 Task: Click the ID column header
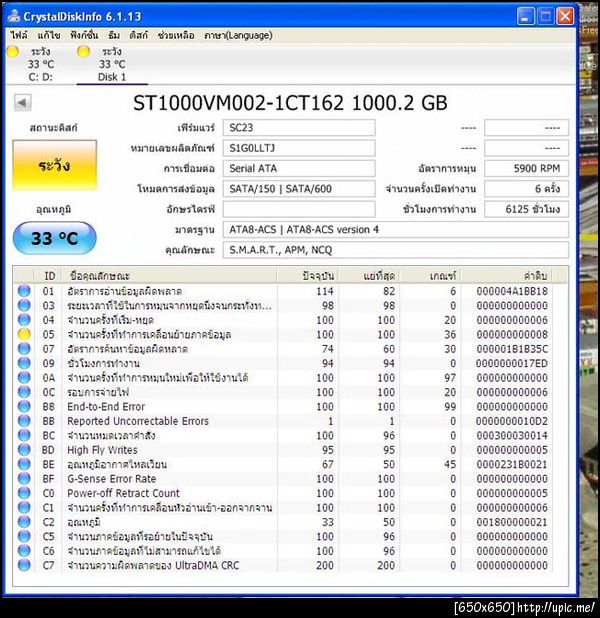pyautogui.click(x=49, y=275)
